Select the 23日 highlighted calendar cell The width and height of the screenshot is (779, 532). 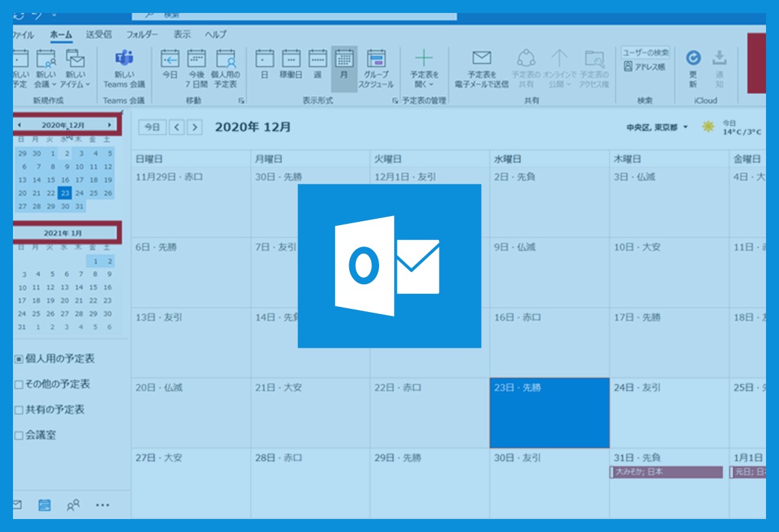pos(549,413)
